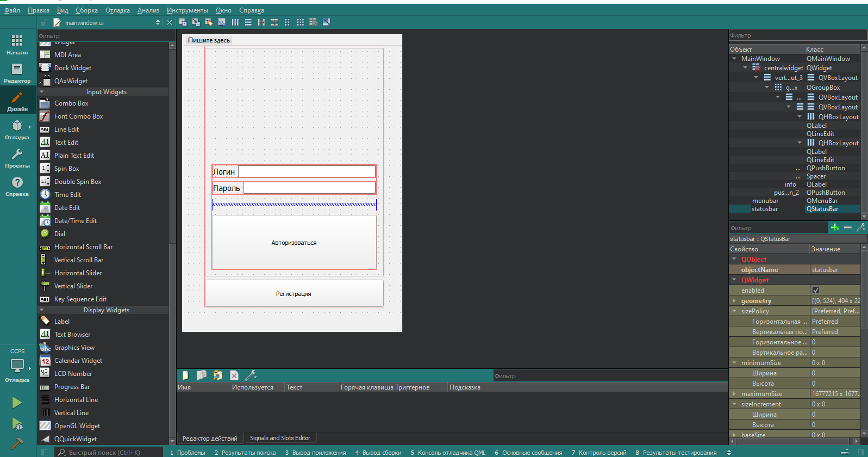This screenshot has width=868, height=457.
Task: Create new action in action editor
Action: [x=185, y=375]
